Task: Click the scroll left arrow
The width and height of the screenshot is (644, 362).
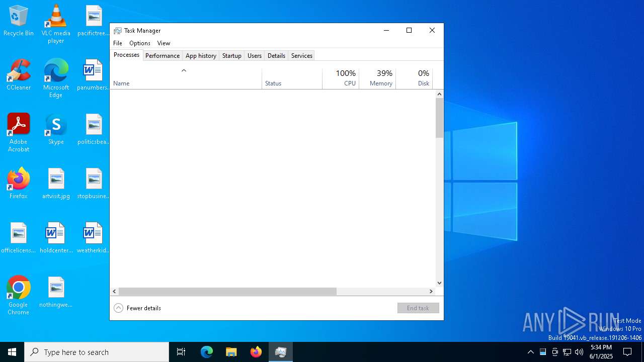Action: (114, 291)
